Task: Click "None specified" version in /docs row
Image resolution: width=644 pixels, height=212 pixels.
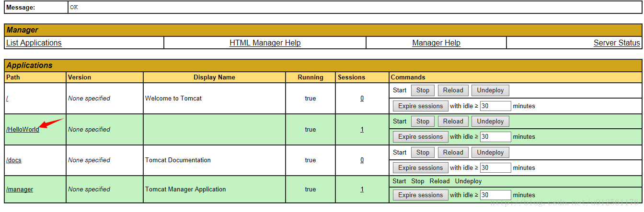Action: pyautogui.click(x=89, y=160)
